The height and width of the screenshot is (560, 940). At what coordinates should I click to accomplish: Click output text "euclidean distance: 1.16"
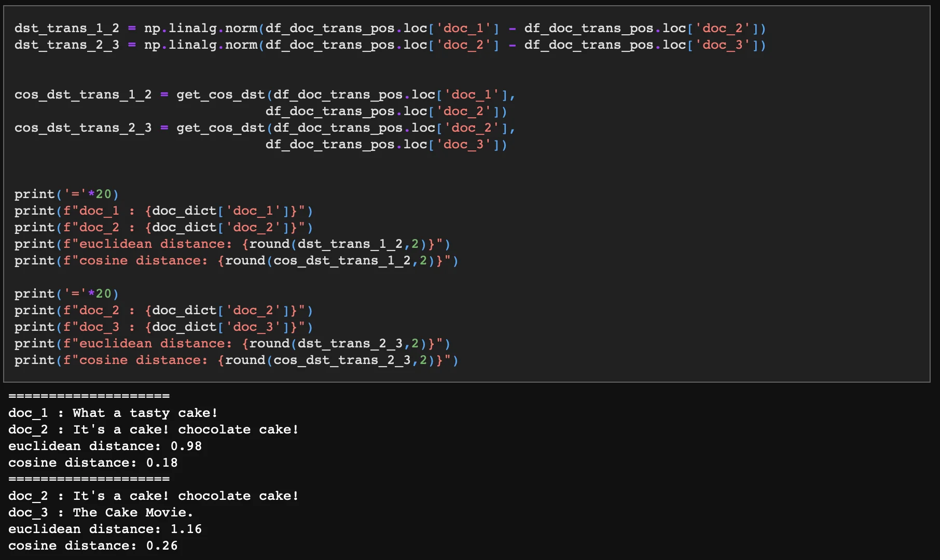(105, 529)
